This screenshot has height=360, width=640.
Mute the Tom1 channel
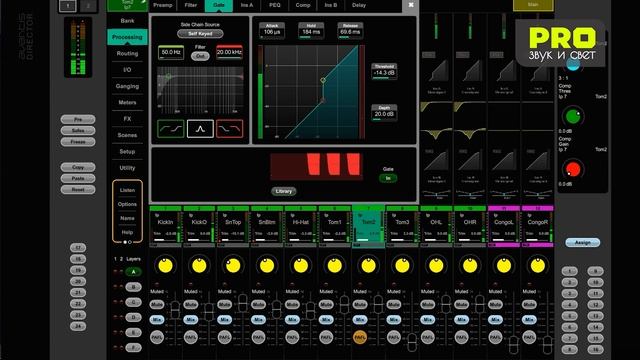(326, 304)
